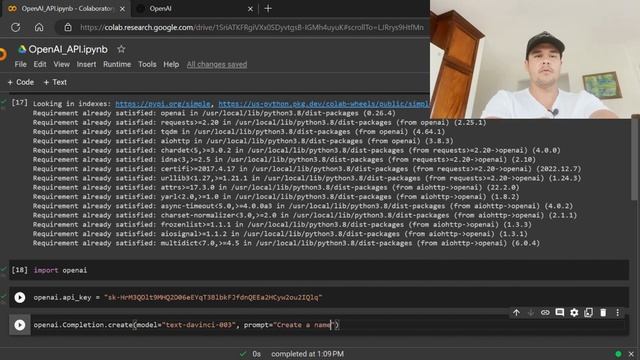The width and height of the screenshot is (640, 360).
Task: Click the cell [18] execution counter
Action: point(20,270)
